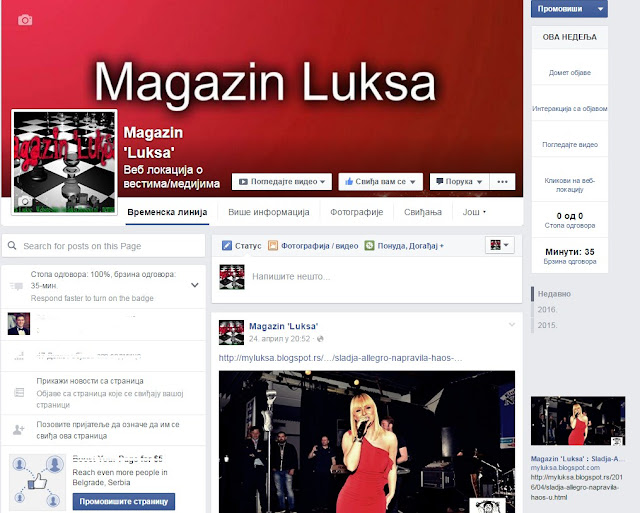The height and width of the screenshot is (513, 640).
Task: Expand the response rate chevron
Action: pyautogui.click(x=195, y=285)
